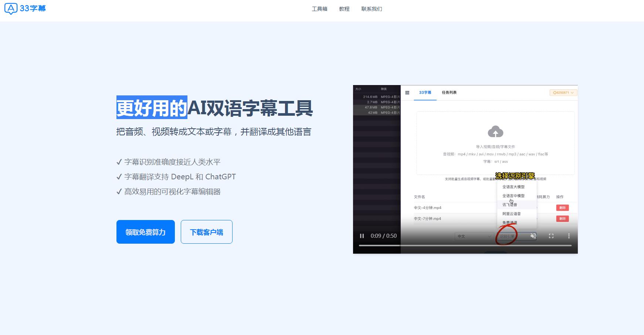Screen dimensions: 644x335
Task: Open the 工具箱 menu
Action: (319, 9)
